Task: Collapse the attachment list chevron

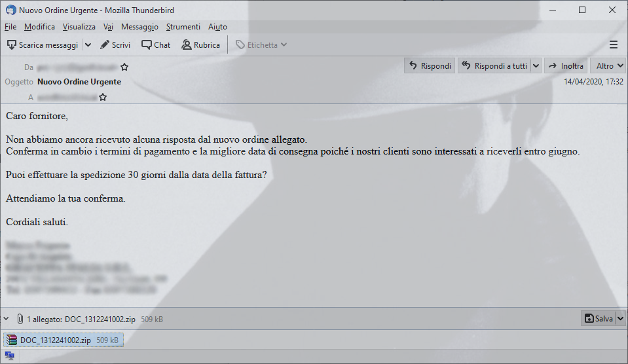Action: [x=7, y=319]
